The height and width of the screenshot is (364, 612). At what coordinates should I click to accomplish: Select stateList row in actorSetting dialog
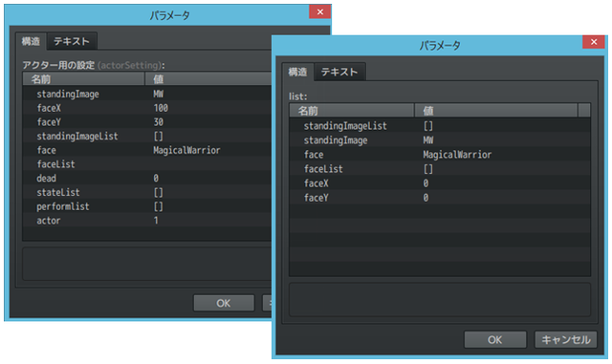[147, 192]
